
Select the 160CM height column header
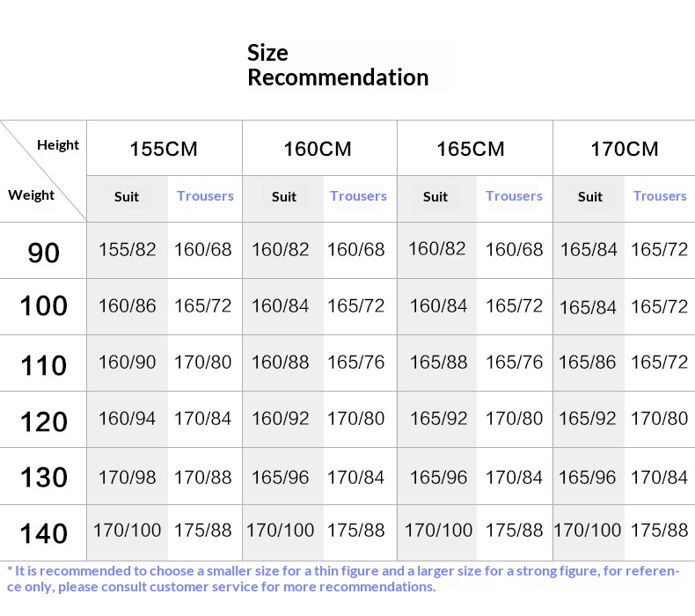(x=318, y=149)
